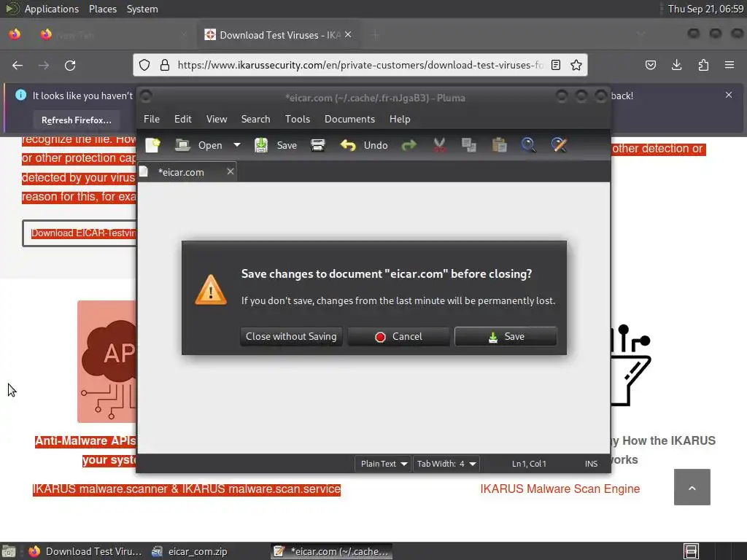Go back in Firefox

click(x=18, y=65)
